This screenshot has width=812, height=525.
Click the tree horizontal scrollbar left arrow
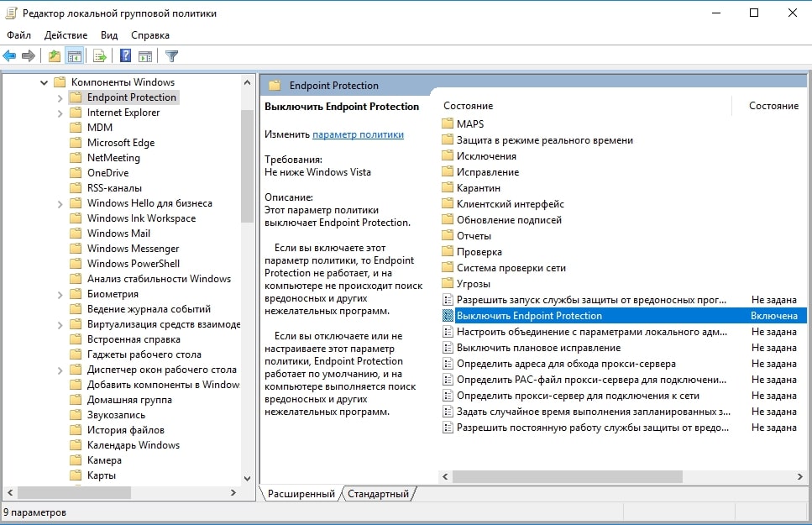click(10, 492)
